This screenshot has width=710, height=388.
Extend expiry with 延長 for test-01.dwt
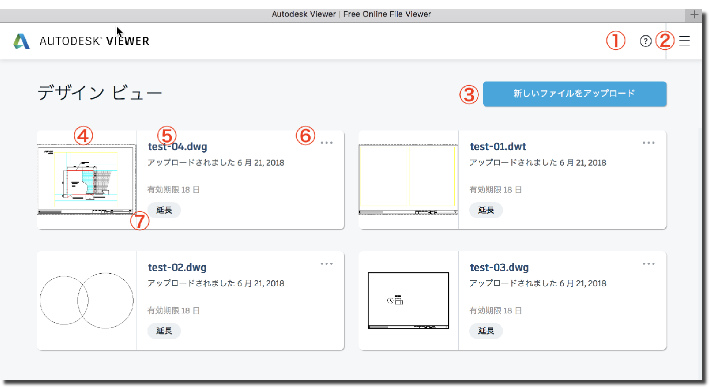[x=486, y=210]
